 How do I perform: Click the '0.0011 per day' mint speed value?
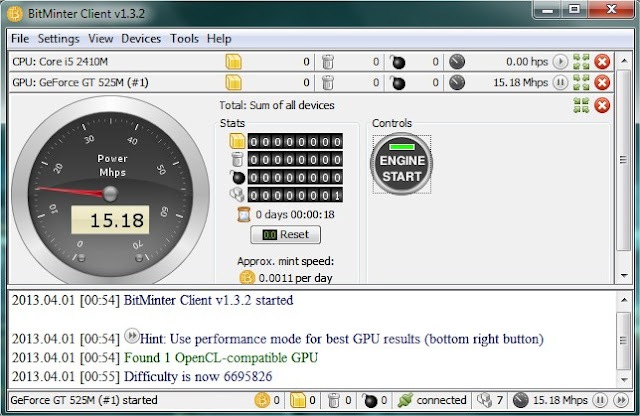click(295, 278)
